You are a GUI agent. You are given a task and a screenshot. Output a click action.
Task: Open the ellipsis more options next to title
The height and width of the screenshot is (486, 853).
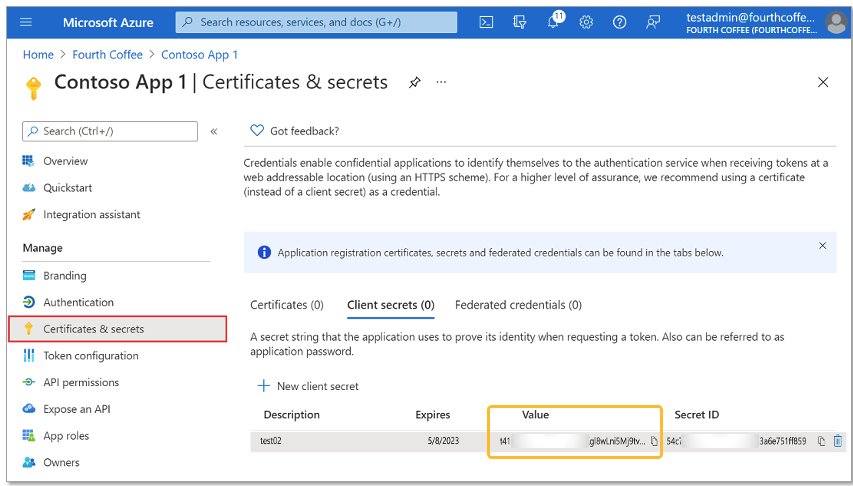click(x=441, y=82)
